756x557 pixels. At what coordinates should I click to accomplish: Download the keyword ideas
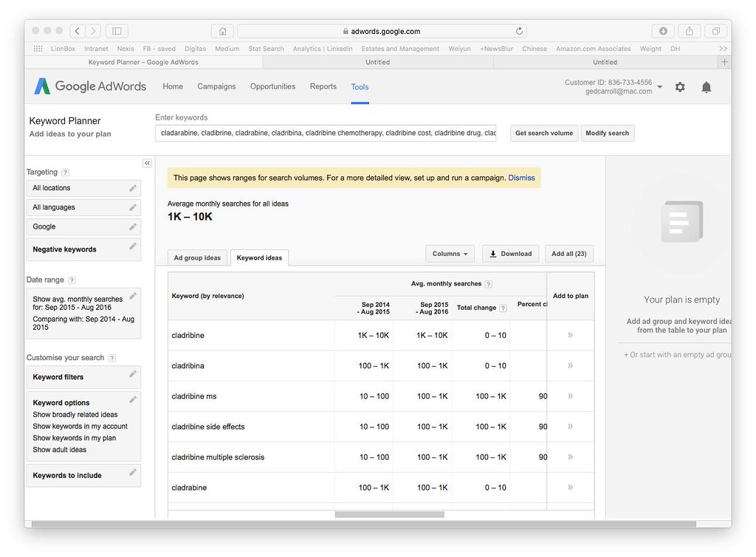click(x=510, y=254)
